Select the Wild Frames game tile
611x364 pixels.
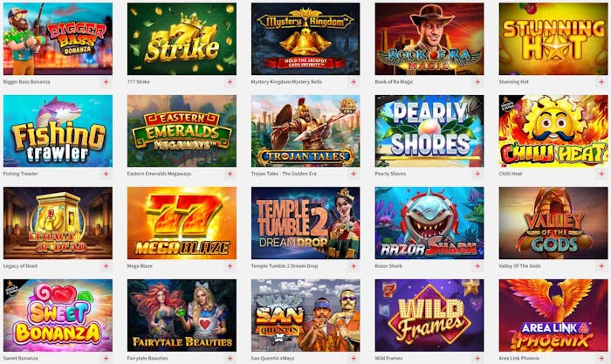point(429,315)
